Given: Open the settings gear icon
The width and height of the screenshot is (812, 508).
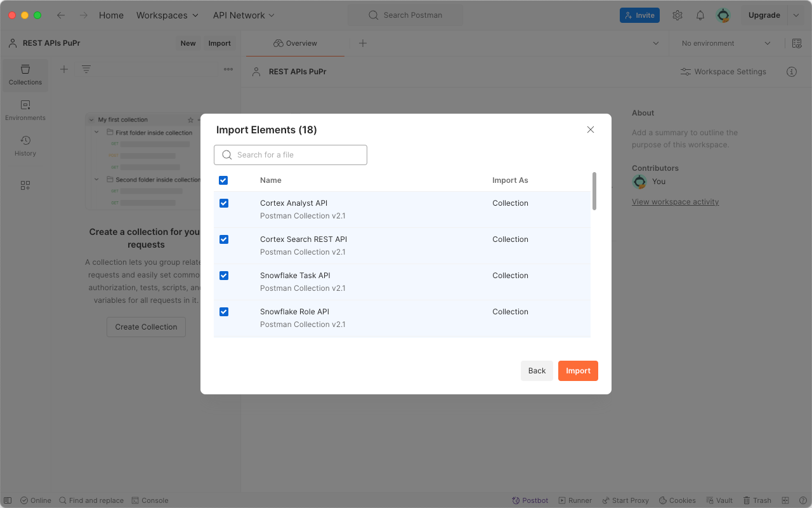Looking at the screenshot, I should click(678, 15).
